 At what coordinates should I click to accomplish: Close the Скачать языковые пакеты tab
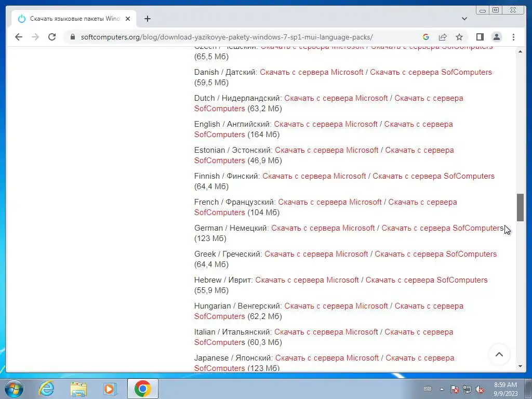pyautogui.click(x=128, y=19)
